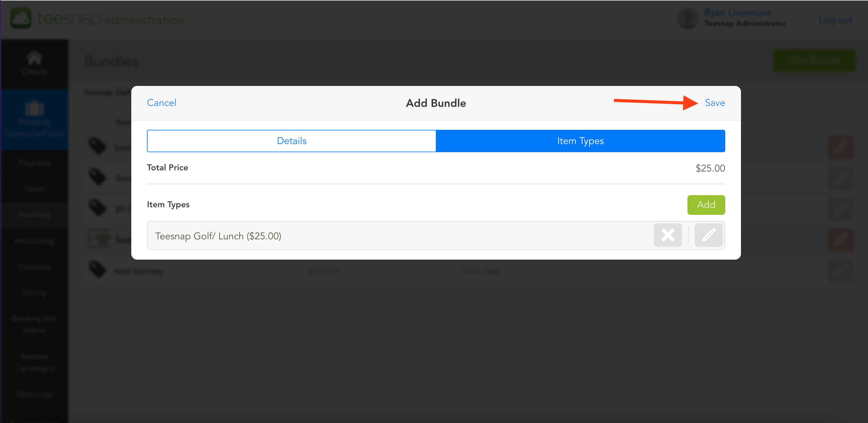Click the edit pencil of second bundle row

coord(841,178)
